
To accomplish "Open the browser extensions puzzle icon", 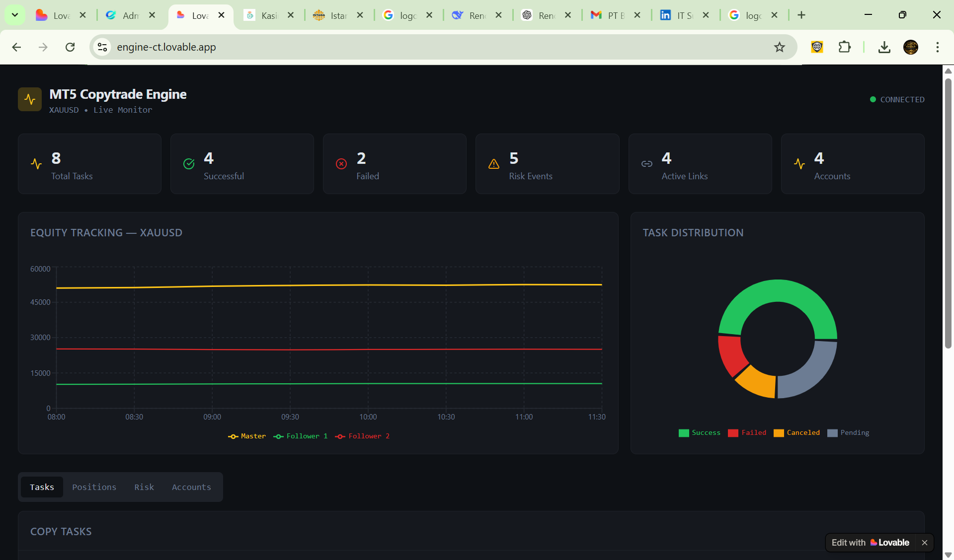I will [x=844, y=47].
